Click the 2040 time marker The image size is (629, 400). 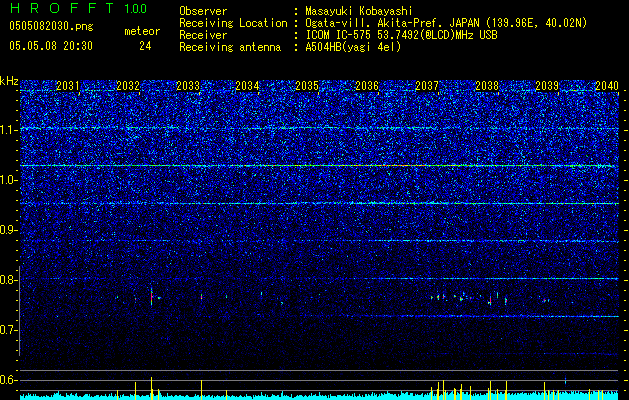(607, 85)
